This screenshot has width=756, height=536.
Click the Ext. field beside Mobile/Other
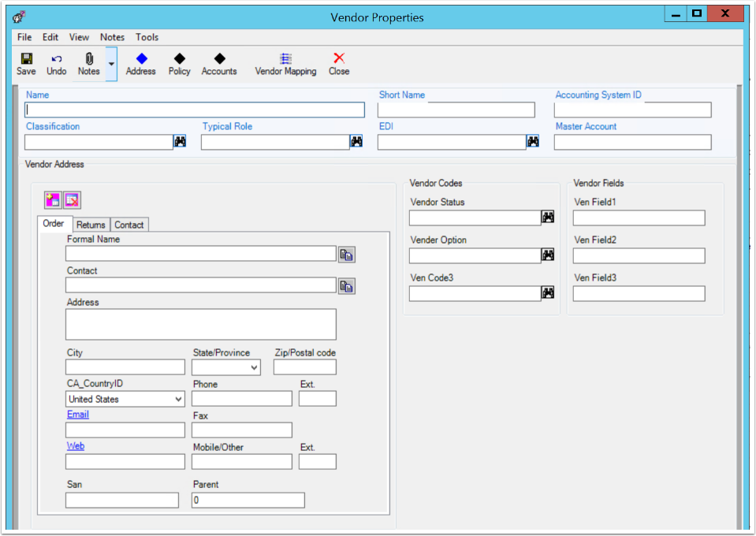click(x=318, y=462)
